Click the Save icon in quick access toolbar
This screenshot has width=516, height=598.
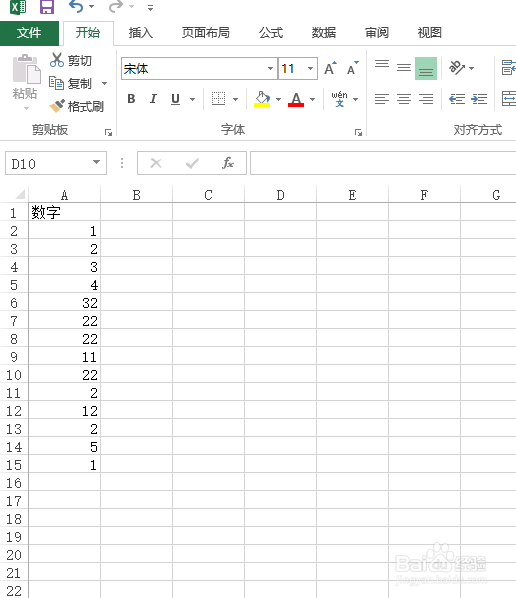click(x=47, y=7)
